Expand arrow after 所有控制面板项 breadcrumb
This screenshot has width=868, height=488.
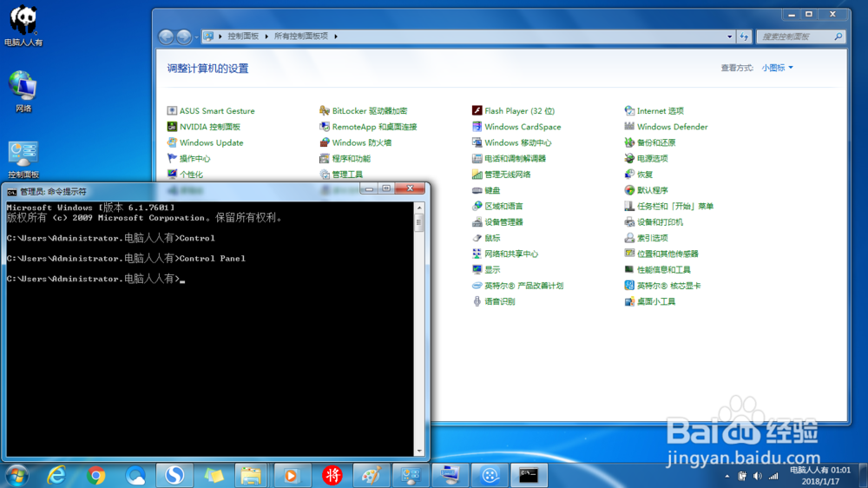click(x=335, y=36)
